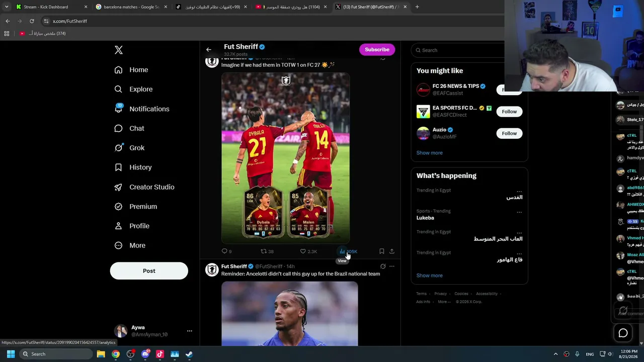View analytics of tweet with 105K views
The image size is (644, 362).
click(348, 251)
